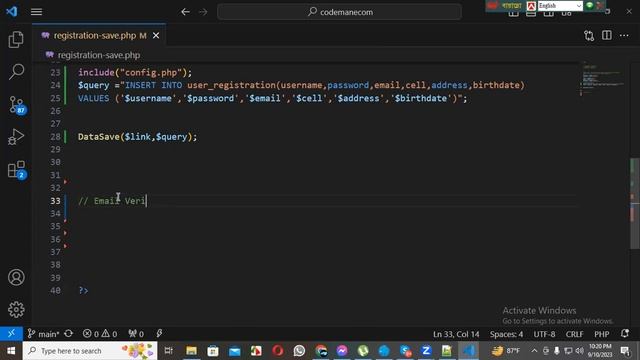Open Task View on the taskbar
Screen dimensions: 640x360
click(168, 351)
